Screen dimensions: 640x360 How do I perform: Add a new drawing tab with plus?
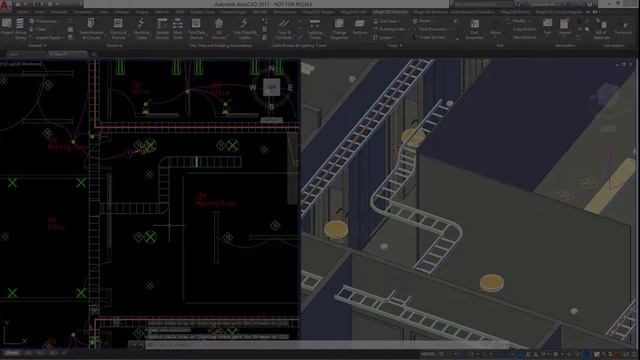[93, 54]
